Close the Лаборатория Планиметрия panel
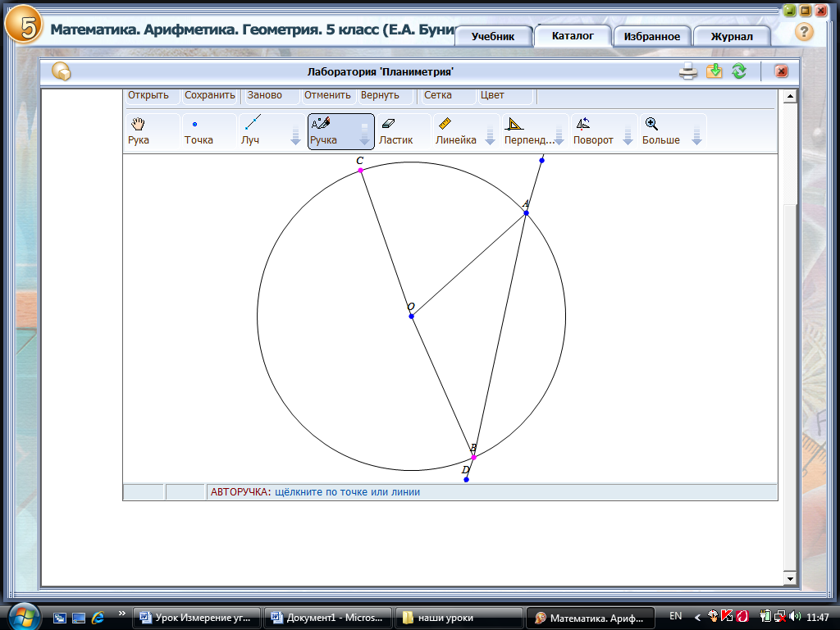Viewport: 840px width, 630px height. [781, 71]
